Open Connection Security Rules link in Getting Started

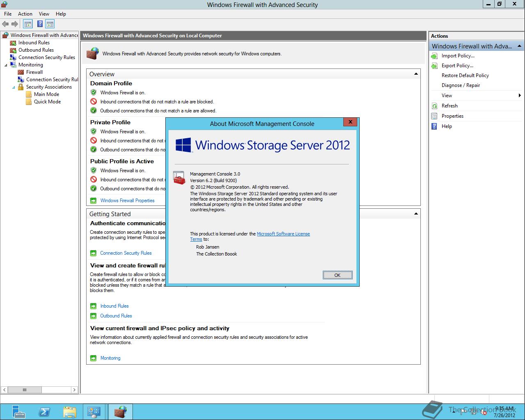126,253
